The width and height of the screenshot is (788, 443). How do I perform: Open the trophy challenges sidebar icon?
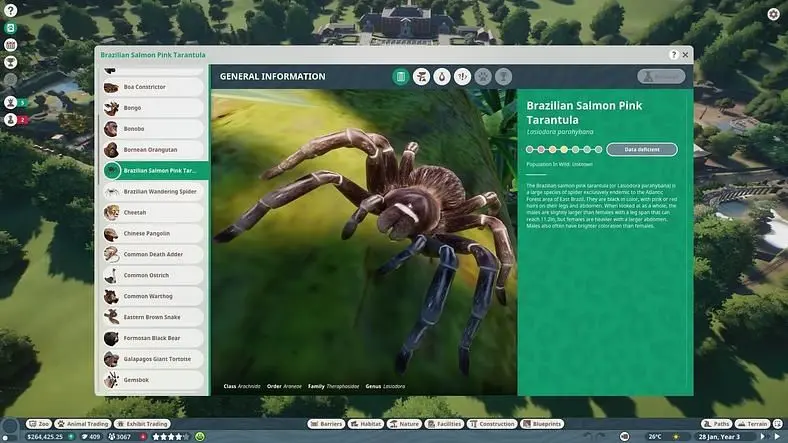(x=11, y=62)
